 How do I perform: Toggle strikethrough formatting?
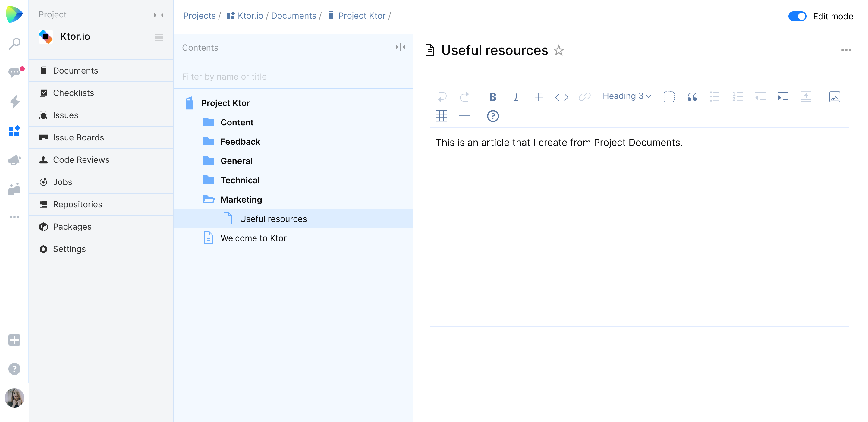(x=539, y=97)
